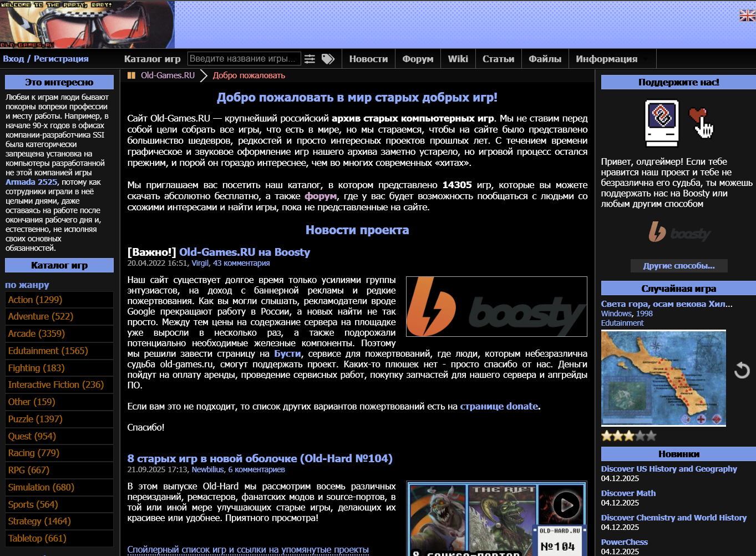Open Discover Chemistry and World History
This screenshot has width=756, height=556.
pyautogui.click(x=674, y=518)
